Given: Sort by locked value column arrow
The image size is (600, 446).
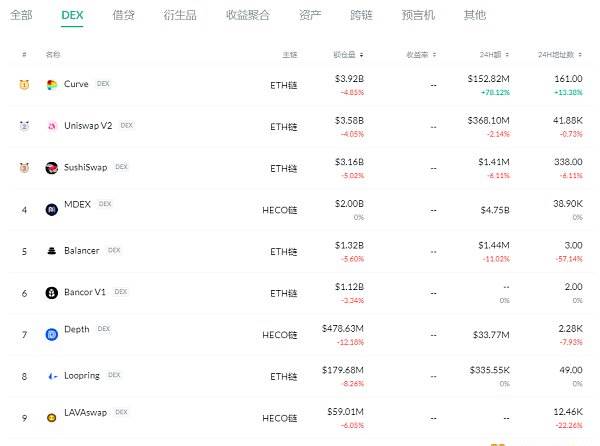Looking at the screenshot, I should (361, 55).
